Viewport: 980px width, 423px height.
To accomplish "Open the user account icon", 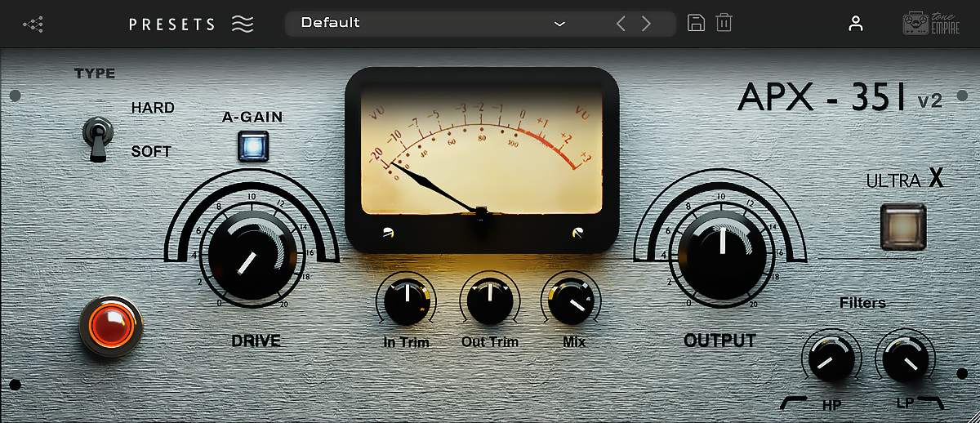I will [855, 24].
